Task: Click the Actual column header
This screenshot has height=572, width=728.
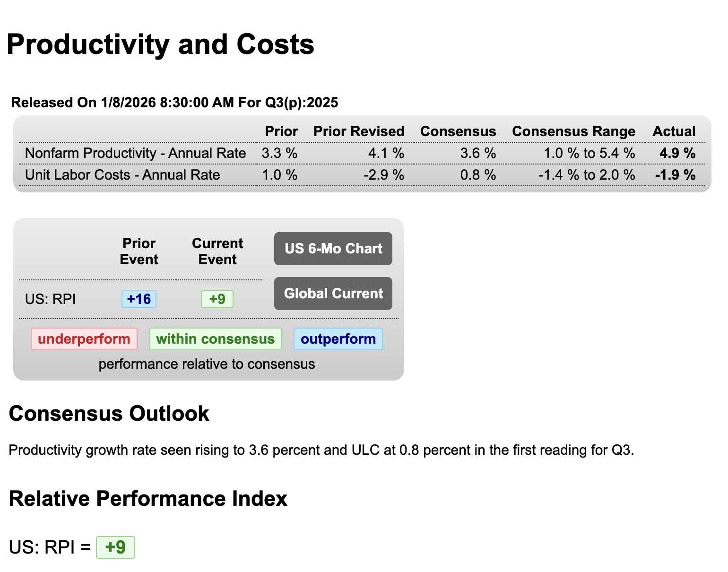Action: click(x=674, y=131)
